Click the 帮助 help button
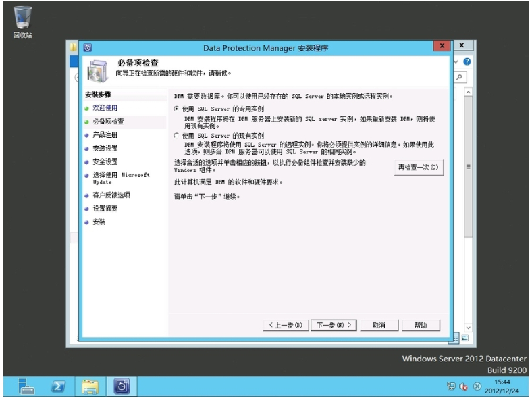Viewport: 532px width, 400px height. tap(421, 325)
